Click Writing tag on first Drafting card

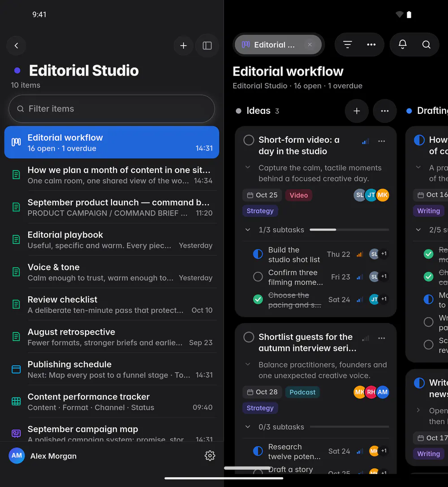[428, 211]
